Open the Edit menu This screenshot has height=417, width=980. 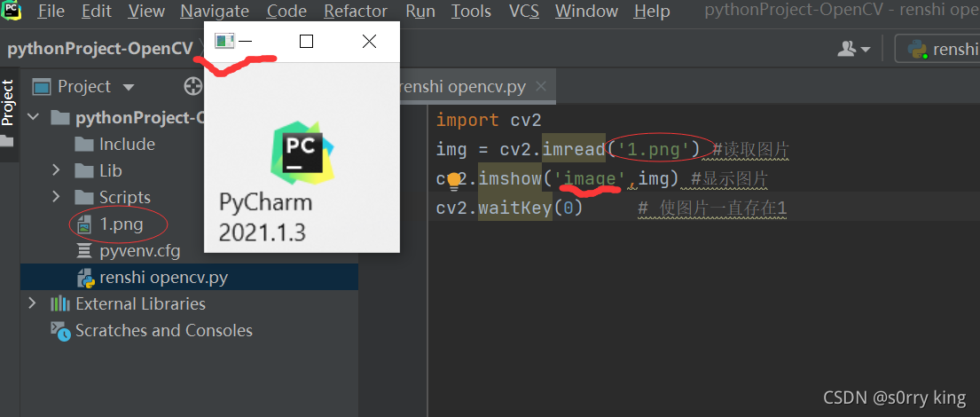tap(97, 12)
